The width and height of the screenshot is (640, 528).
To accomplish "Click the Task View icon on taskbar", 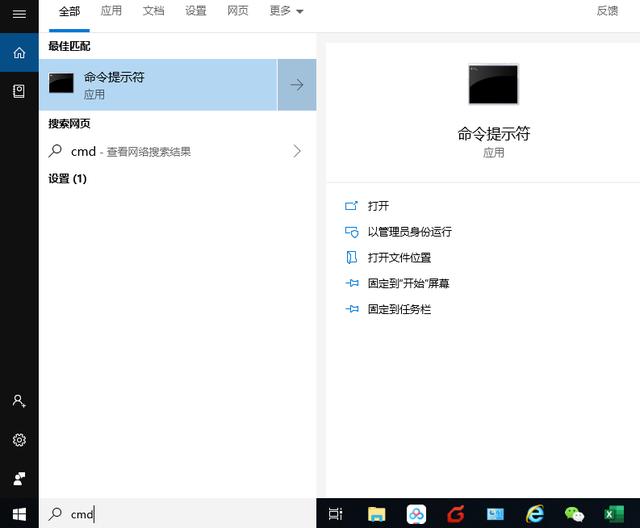I will click(336, 514).
